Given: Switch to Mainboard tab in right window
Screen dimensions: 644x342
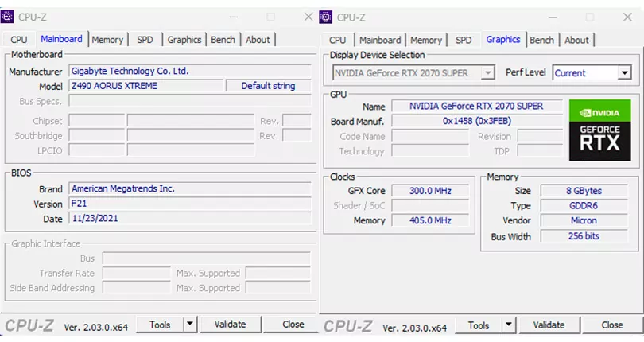Looking at the screenshot, I should point(380,40).
